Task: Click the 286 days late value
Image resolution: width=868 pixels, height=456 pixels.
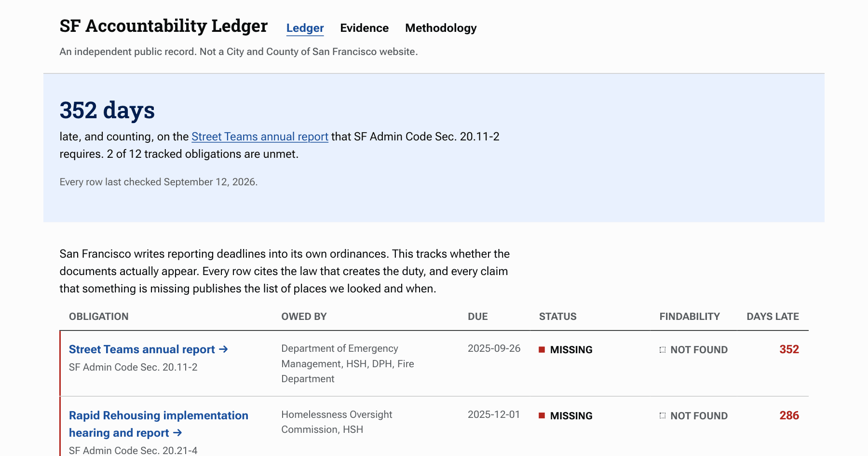Action: pos(789,415)
